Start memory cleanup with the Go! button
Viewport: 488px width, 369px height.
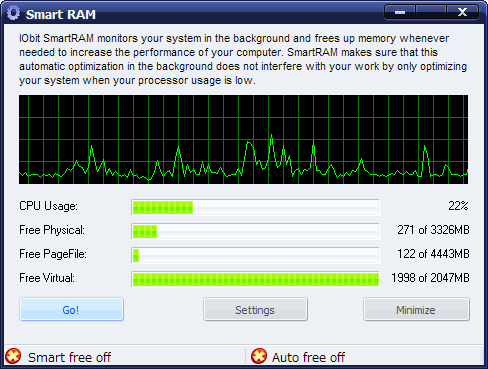pyautogui.click(x=71, y=309)
